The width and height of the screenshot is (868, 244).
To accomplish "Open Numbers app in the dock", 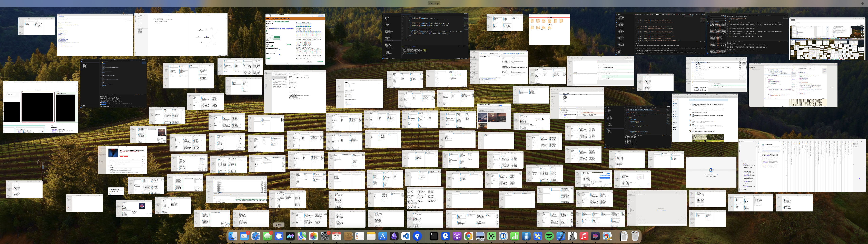I will [515, 236].
